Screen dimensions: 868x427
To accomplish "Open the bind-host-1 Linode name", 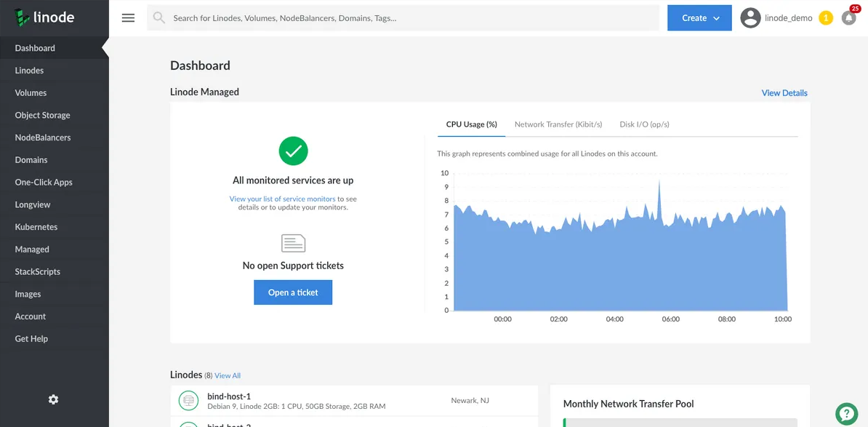I will click(229, 396).
